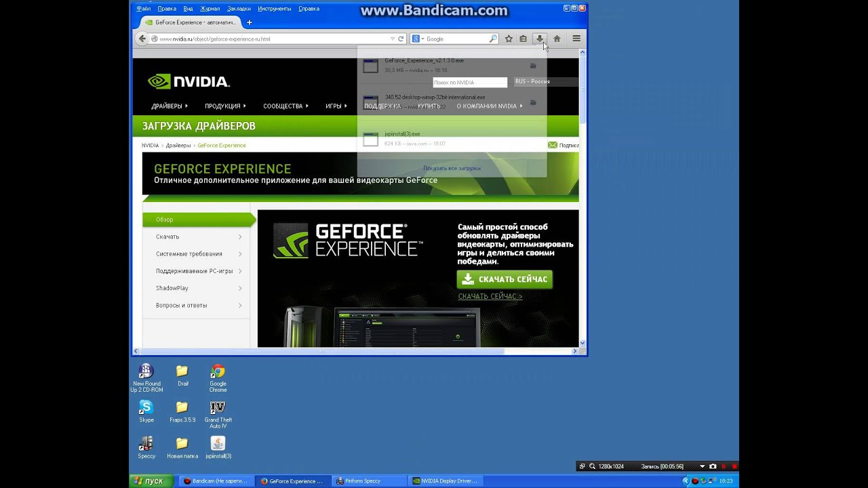This screenshot has height=488, width=868.
Task: Expand the ДРАЙВЕРЫ navigation menu
Action: (x=170, y=106)
